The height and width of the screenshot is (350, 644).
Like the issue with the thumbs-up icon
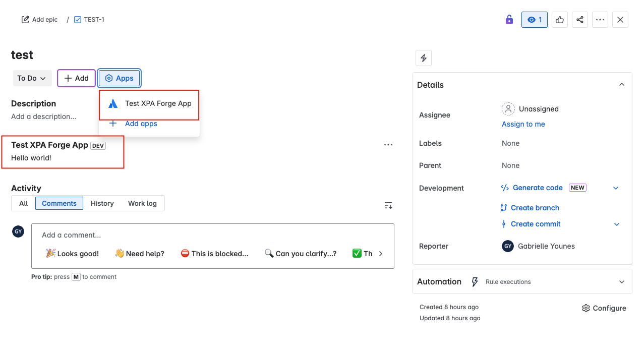(559, 19)
